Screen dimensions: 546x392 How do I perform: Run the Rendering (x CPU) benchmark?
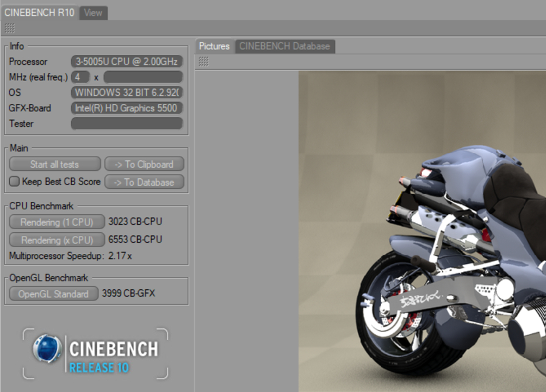pos(57,240)
